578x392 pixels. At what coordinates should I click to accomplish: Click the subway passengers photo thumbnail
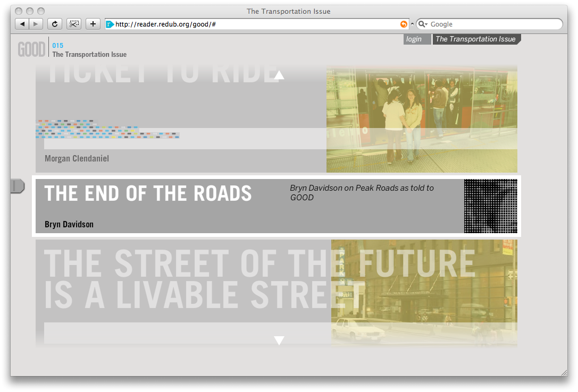click(422, 119)
